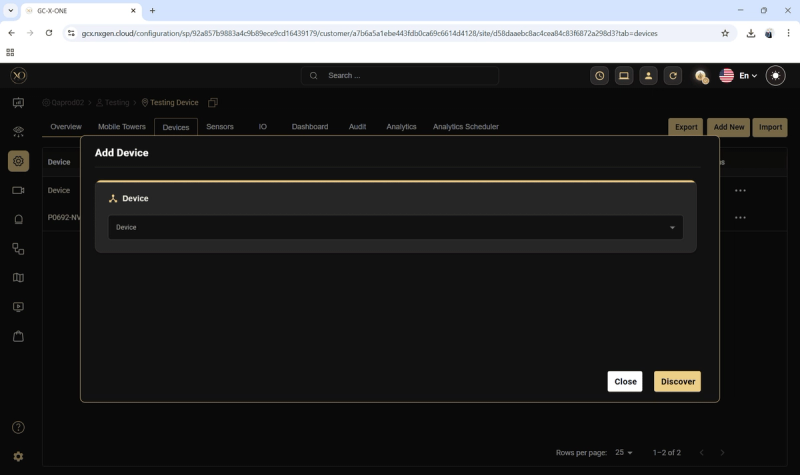
Task: Open three-dot menu for P0692 row
Action: 740,217
